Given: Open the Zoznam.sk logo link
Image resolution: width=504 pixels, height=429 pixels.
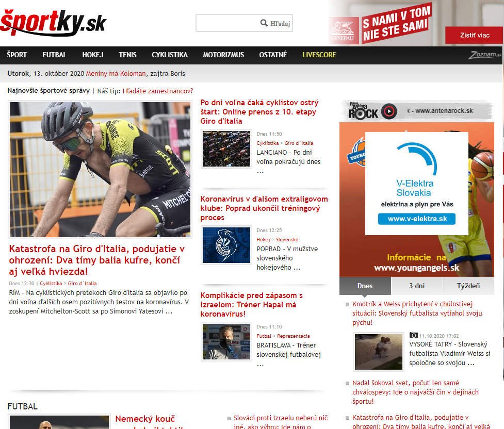Looking at the screenshot, I should tap(484, 55).
